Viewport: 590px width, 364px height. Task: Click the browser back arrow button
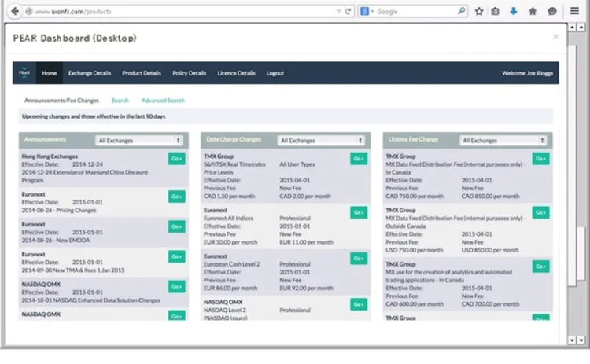pos(14,11)
